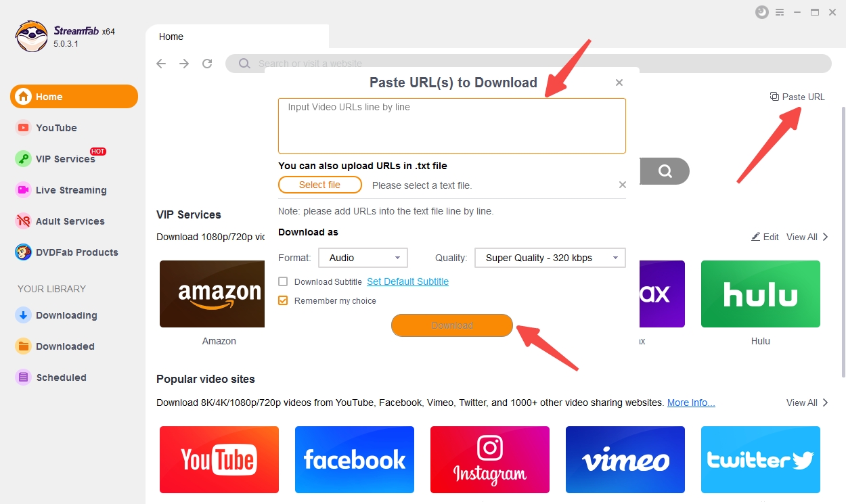Click the orange Download button
The width and height of the screenshot is (846, 504).
coord(452,325)
